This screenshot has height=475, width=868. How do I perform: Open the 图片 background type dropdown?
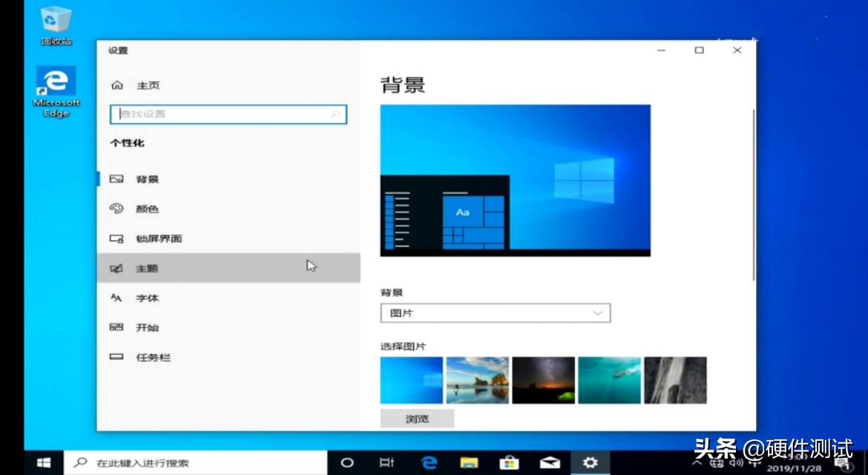[x=495, y=313]
